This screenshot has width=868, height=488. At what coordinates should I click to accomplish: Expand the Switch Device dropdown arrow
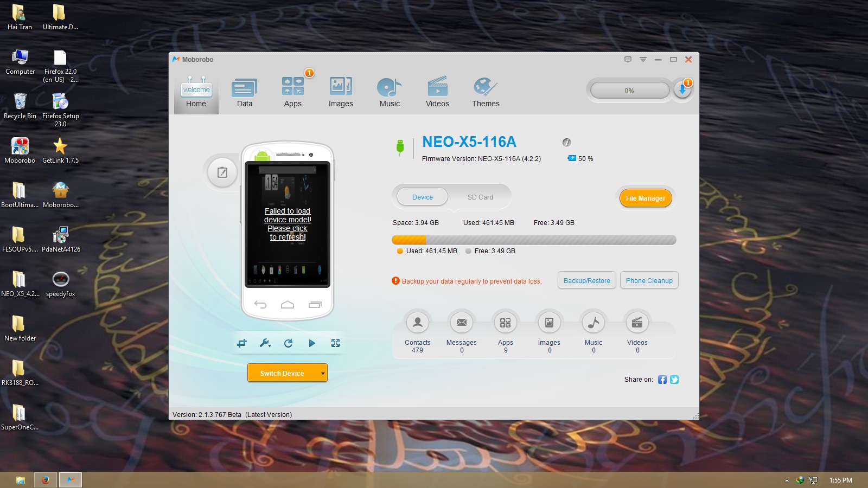323,373
